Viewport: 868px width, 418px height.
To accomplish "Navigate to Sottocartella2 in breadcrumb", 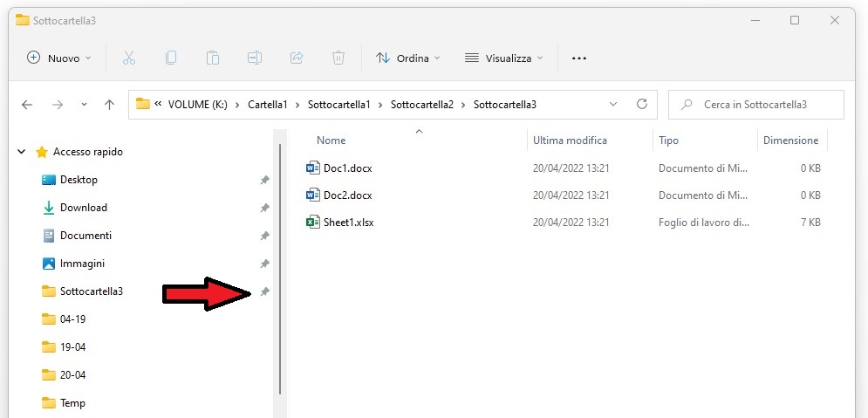I will point(422,104).
